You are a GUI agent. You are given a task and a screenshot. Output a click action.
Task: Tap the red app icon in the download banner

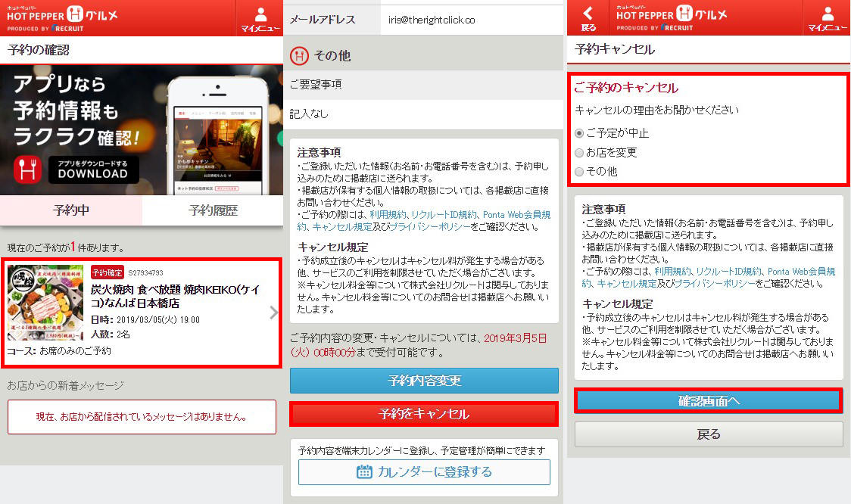(27, 170)
